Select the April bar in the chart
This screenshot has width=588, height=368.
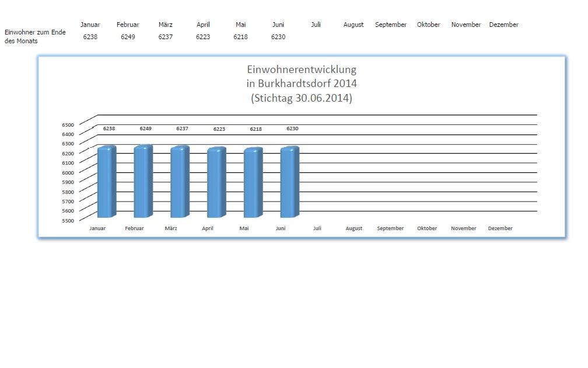coord(216,183)
